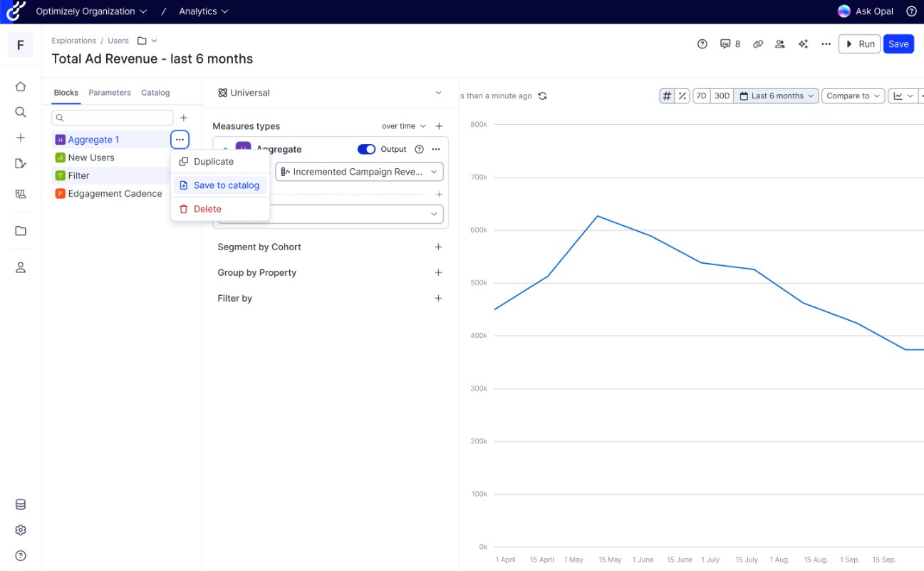Open the Incremented Campaign Revenue dropdown

pos(359,172)
